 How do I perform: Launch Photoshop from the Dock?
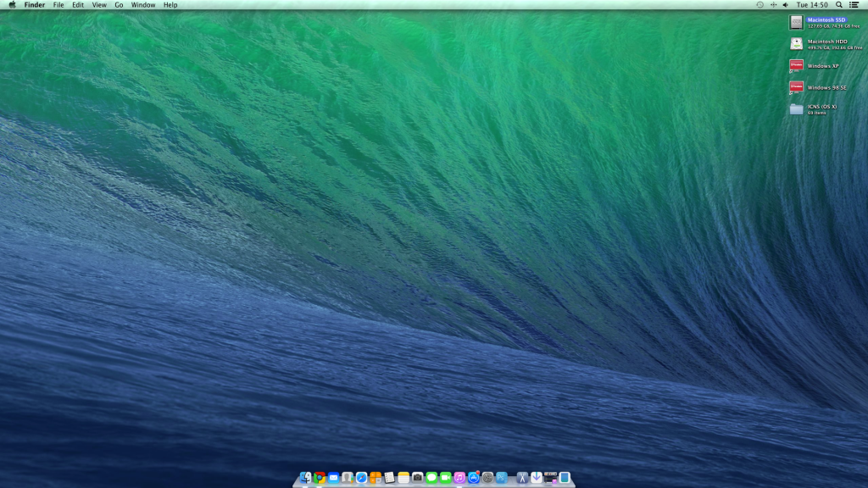pyautogui.click(x=502, y=478)
